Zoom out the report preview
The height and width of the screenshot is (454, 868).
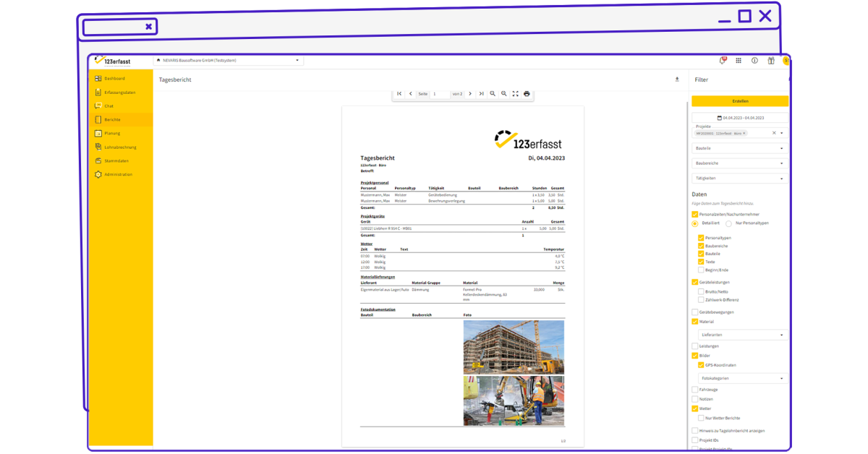(493, 94)
